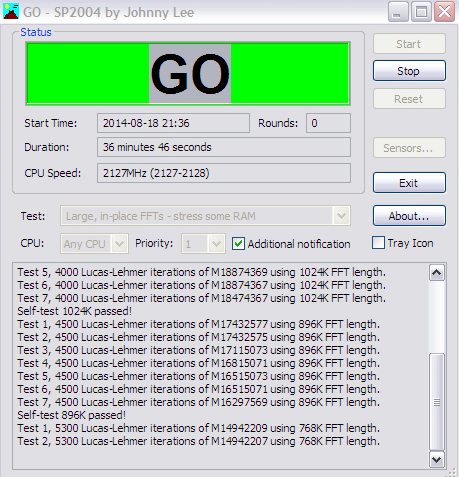This screenshot has width=459, height=477.
Task: Click the Start Time field
Action: pos(173,123)
